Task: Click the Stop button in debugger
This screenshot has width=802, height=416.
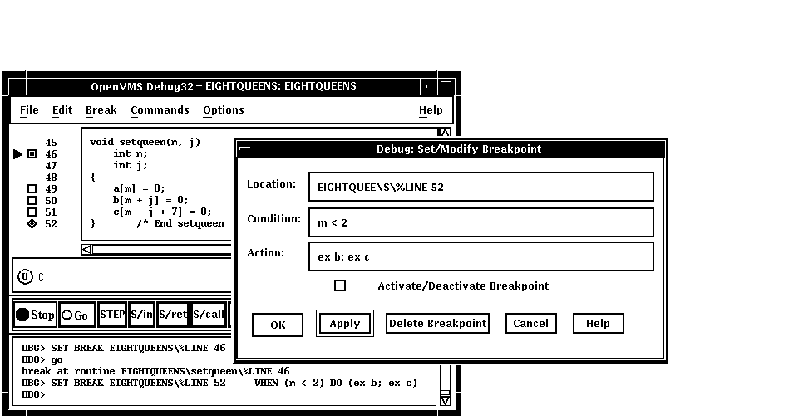Action: [35, 315]
